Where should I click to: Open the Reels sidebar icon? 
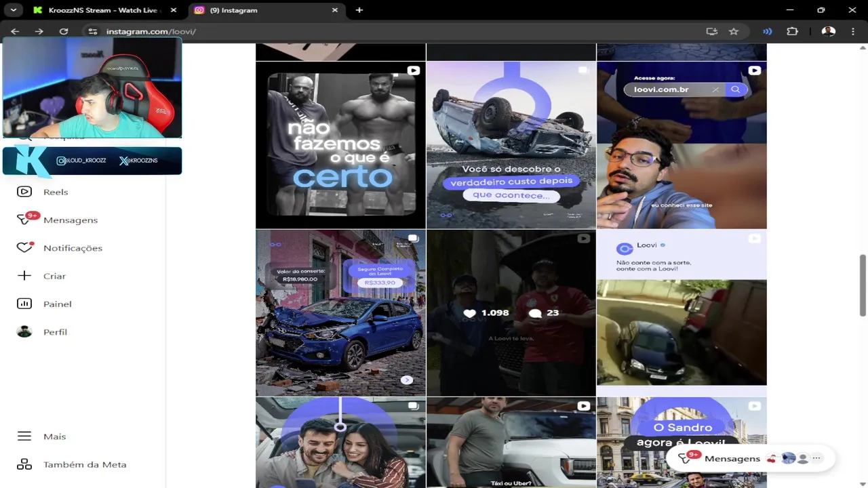click(24, 192)
